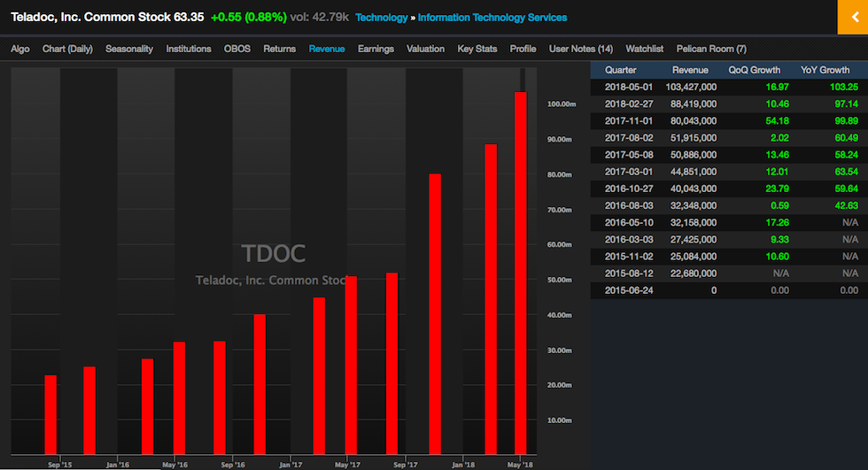
Task: Click the Jan '17 x-axis label
Action: (x=291, y=465)
